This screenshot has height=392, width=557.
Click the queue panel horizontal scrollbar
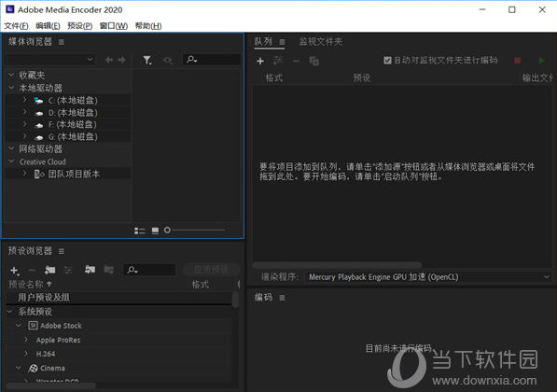(x=337, y=265)
